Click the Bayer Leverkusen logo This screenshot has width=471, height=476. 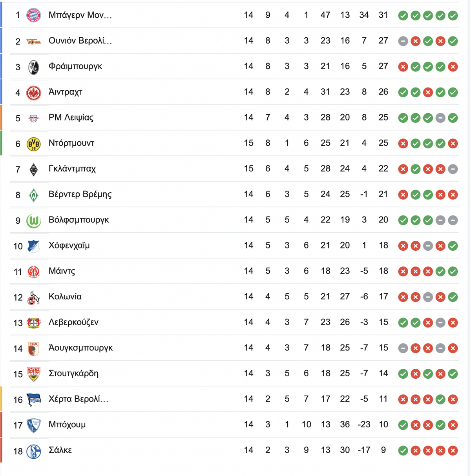tap(33, 323)
